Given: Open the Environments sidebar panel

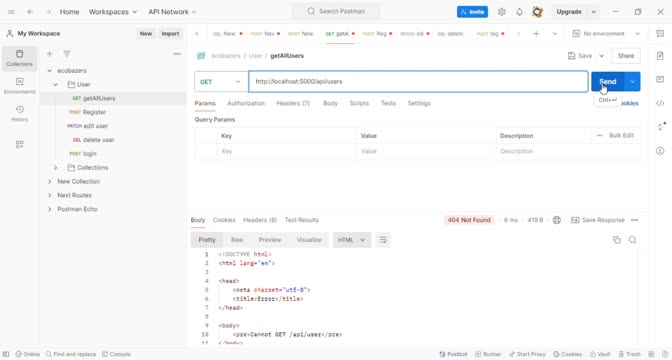Looking at the screenshot, I should 19,86.
